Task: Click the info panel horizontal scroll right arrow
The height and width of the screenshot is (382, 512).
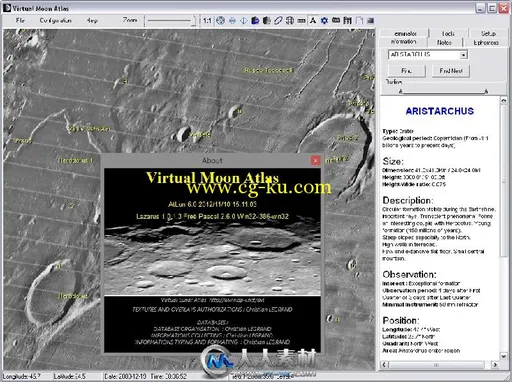Action: [495, 365]
